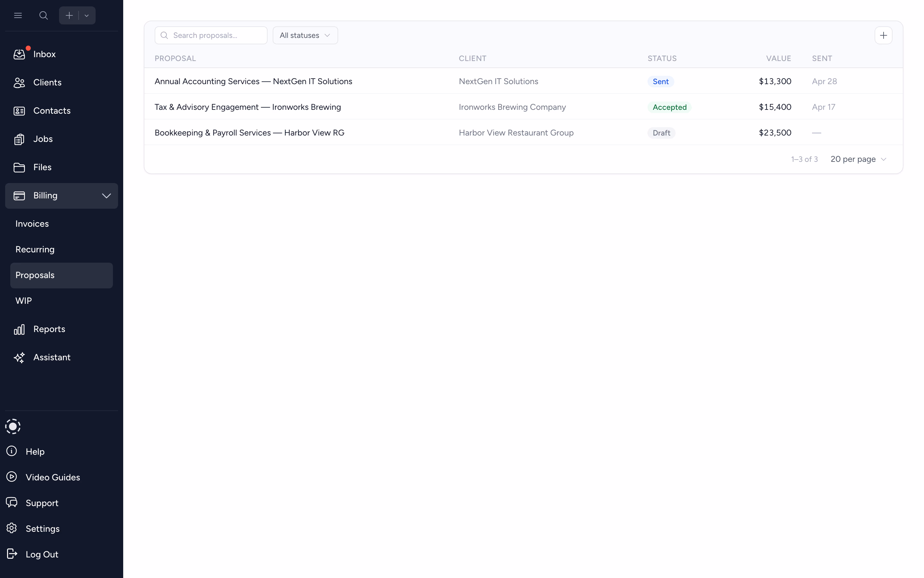Click the PROPOSAL column header

175,58
